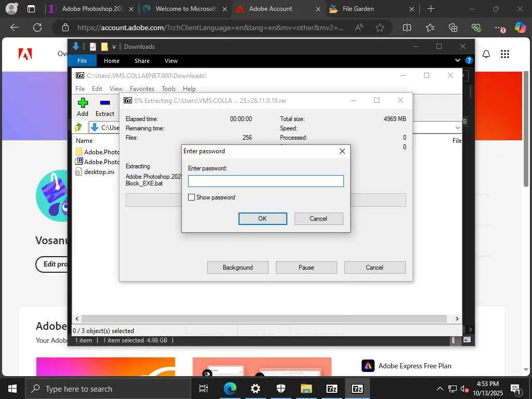
Task: Open Copilot in Edge
Action: click(520, 28)
